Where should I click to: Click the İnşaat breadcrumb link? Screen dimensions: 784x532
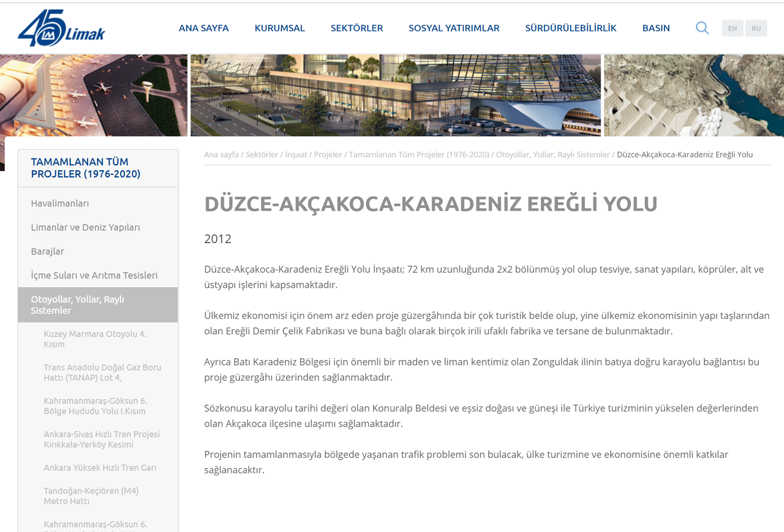point(296,155)
